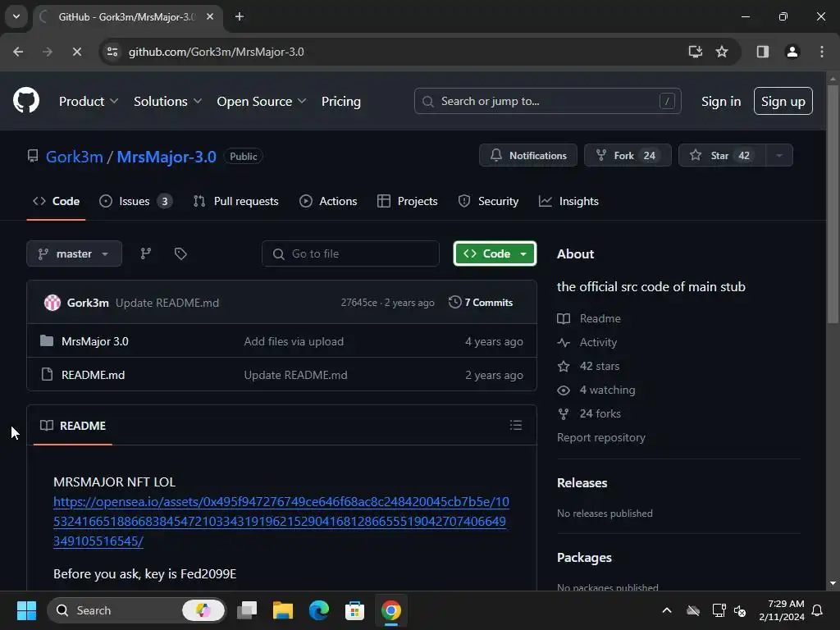Open the Security tab
This screenshot has width=840, height=630.
[x=488, y=201]
